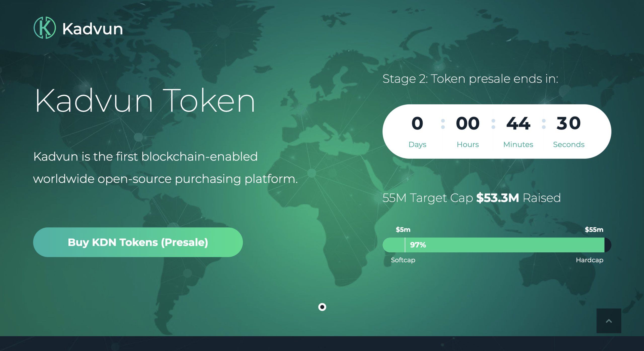
Task: Select the scroll-to-top chevron icon
Action: (609, 320)
